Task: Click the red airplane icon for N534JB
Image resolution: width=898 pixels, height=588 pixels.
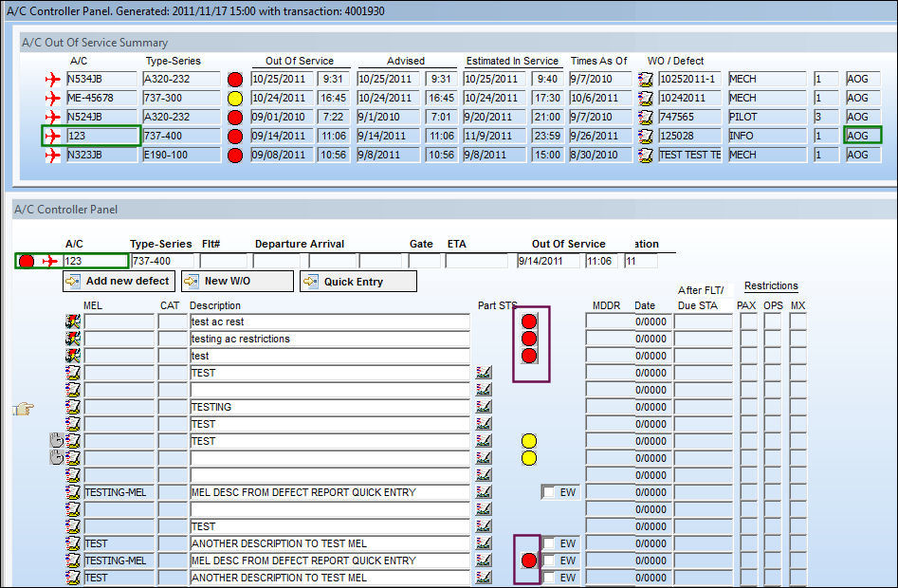Action: point(53,79)
